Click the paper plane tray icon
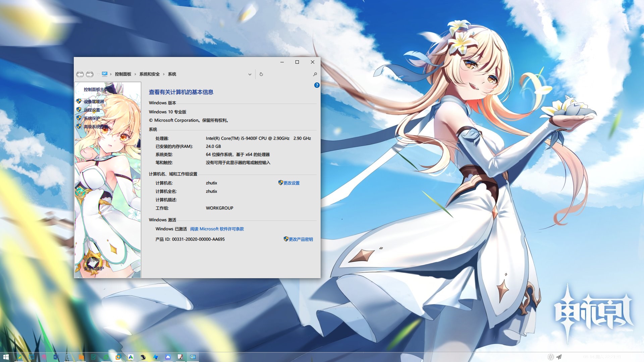Image resolution: width=644 pixels, height=362 pixels. click(x=559, y=357)
